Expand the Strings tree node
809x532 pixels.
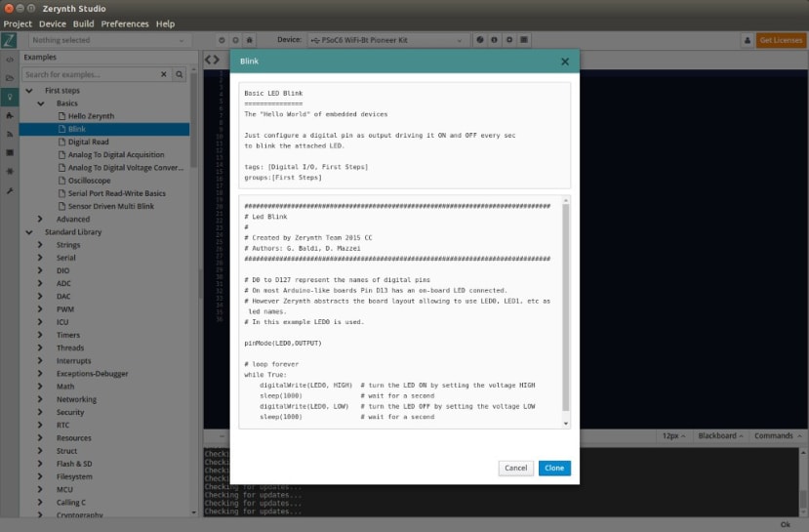click(41, 245)
